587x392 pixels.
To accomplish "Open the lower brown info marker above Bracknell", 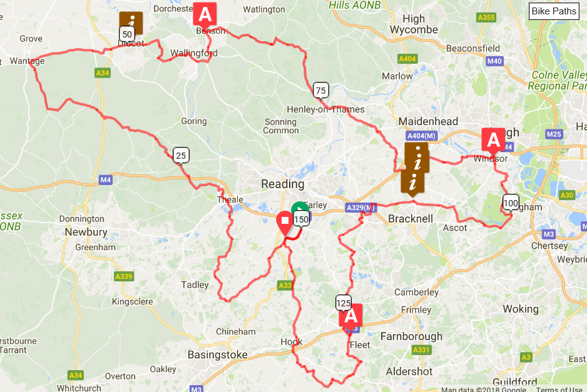I will point(412,184).
